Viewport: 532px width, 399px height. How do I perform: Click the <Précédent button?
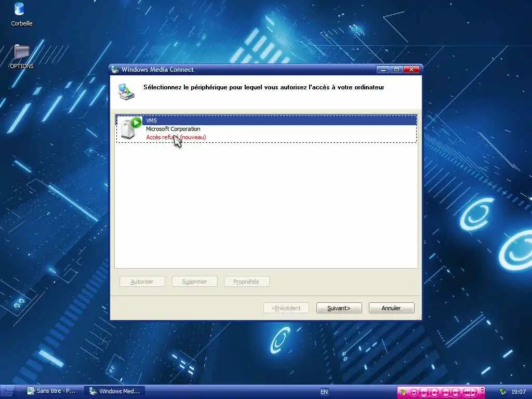pos(286,308)
